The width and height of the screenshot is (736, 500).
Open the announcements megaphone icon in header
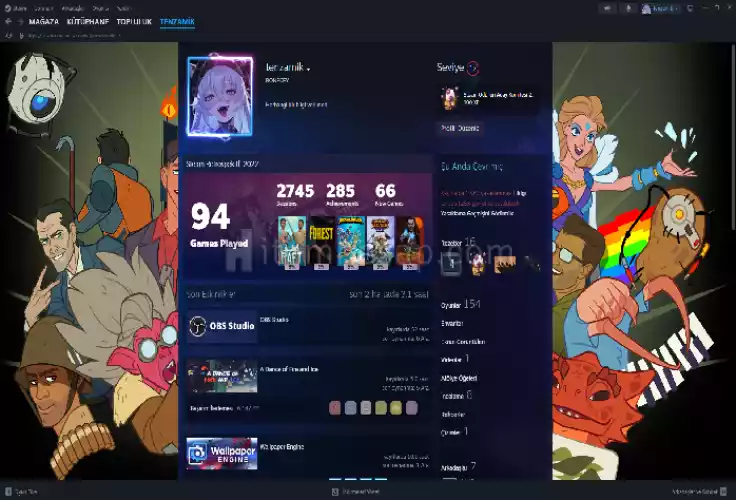(x=607, y=8)
